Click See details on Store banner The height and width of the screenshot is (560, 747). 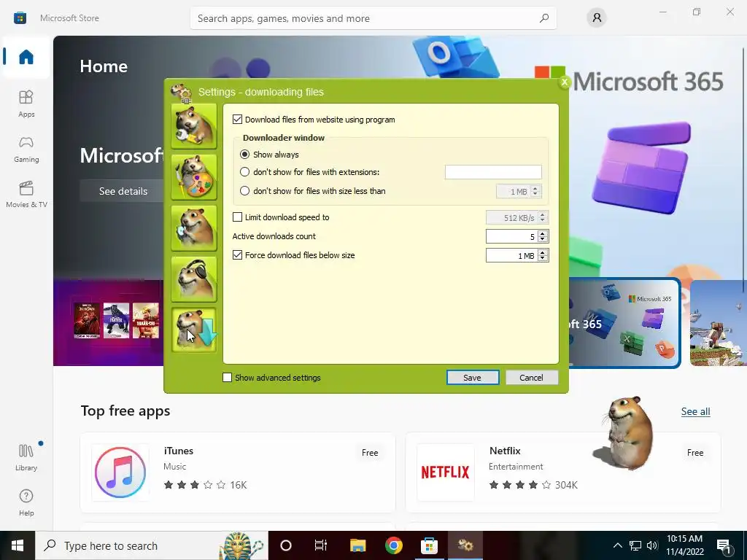pos(123,191)
